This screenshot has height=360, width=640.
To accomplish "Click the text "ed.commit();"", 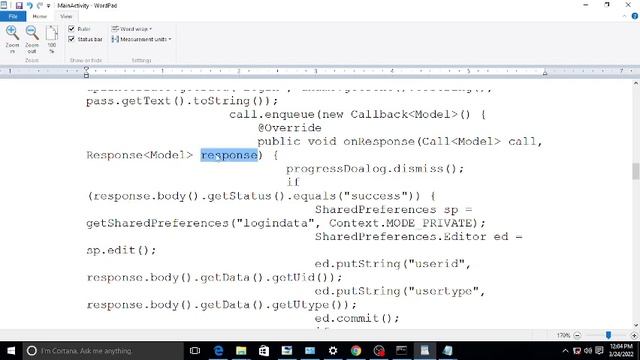I will 357,318.
